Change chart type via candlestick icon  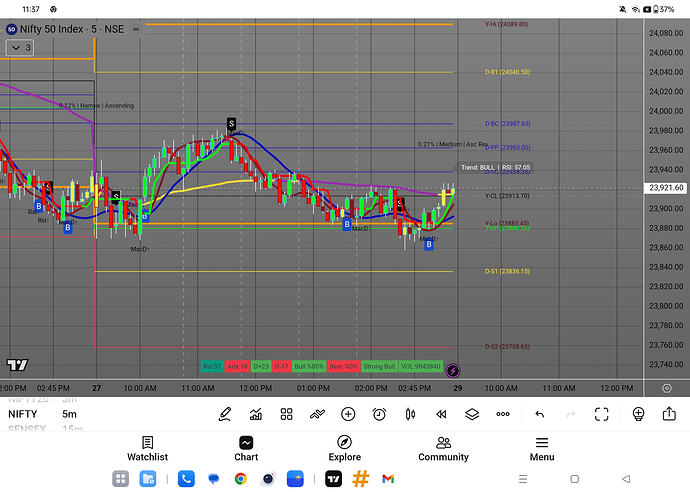tap(410, 414)
